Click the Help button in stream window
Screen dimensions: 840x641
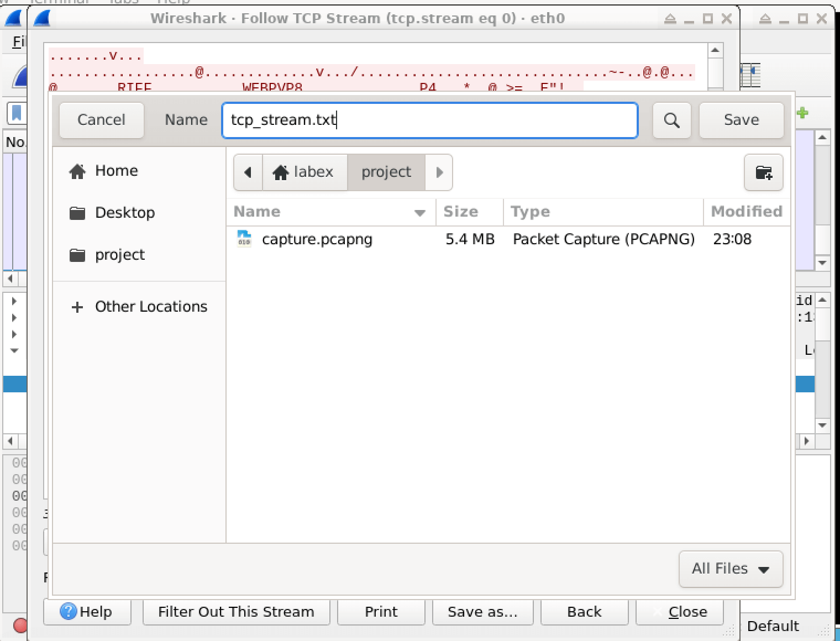tap(87, 612)
